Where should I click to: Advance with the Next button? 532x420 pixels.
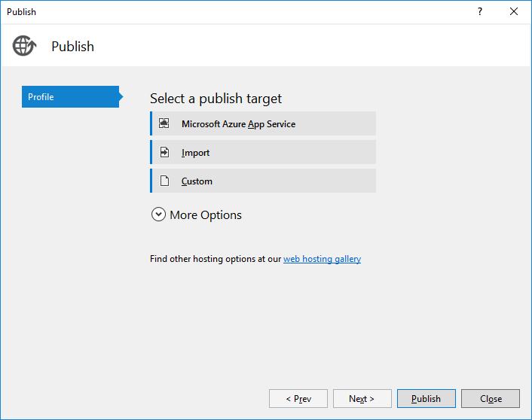pyautogui.click(x=362, y=399)
